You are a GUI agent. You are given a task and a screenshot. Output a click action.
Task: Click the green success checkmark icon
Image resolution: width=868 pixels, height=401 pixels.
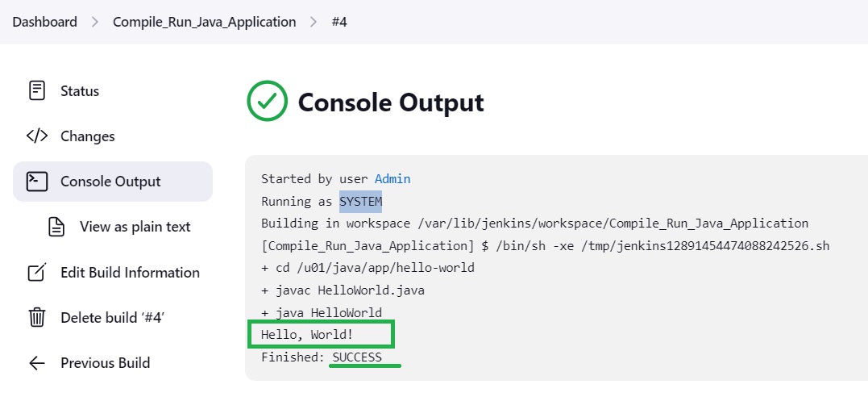(x=268, y=101)
